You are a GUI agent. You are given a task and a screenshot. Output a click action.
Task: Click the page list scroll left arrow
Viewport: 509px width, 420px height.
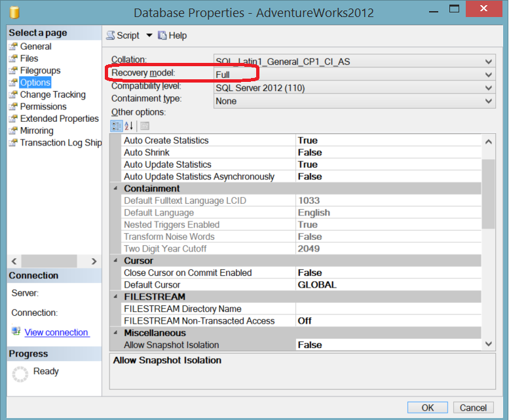[x=14, y=261]
